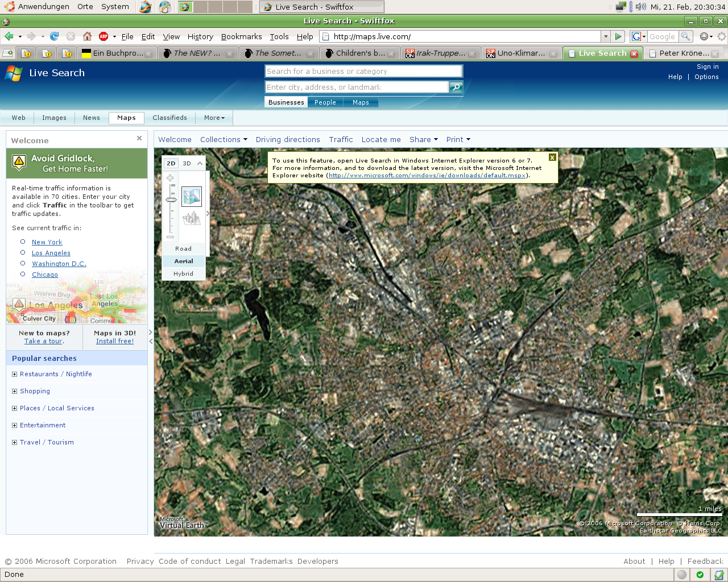
Task: Click the Ubuntu Anwendungen menu
Action: [x=37, y=7]
